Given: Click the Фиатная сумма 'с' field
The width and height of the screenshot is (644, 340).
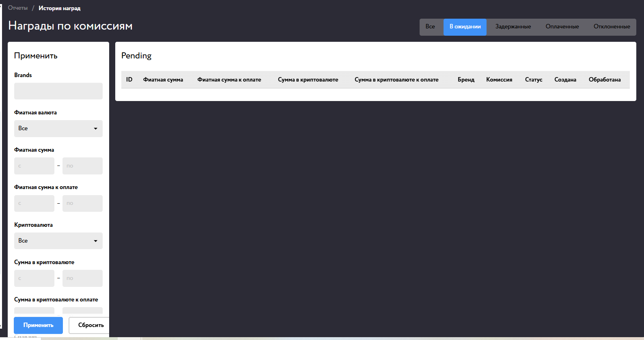Looking at the screenshot, I should (x=34, y=166).
